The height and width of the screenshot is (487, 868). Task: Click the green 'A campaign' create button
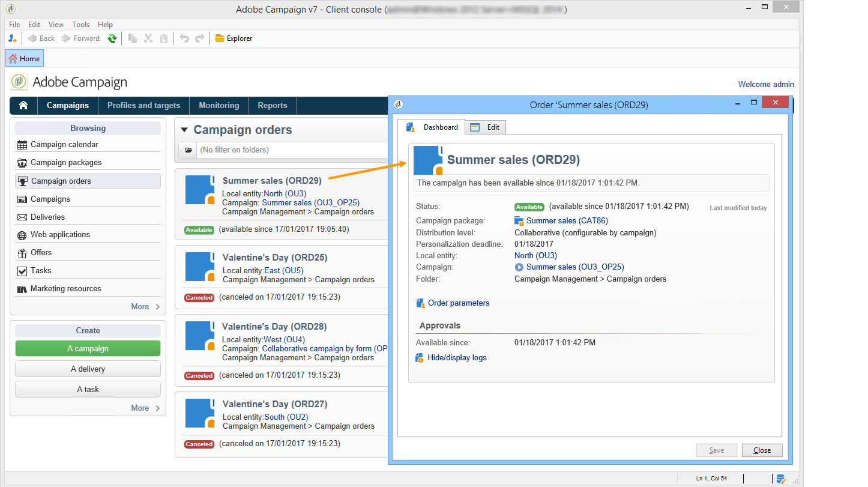88,348
